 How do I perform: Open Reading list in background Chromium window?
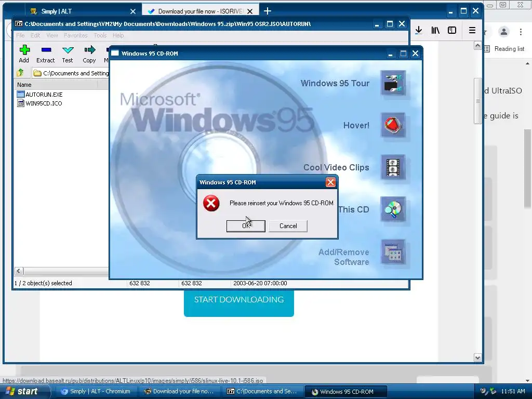tap(504, 49)
